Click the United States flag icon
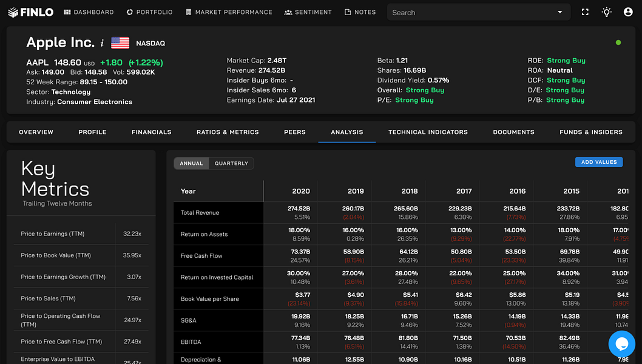This screenshot has height=364, width=642. [x=120, y=43]
